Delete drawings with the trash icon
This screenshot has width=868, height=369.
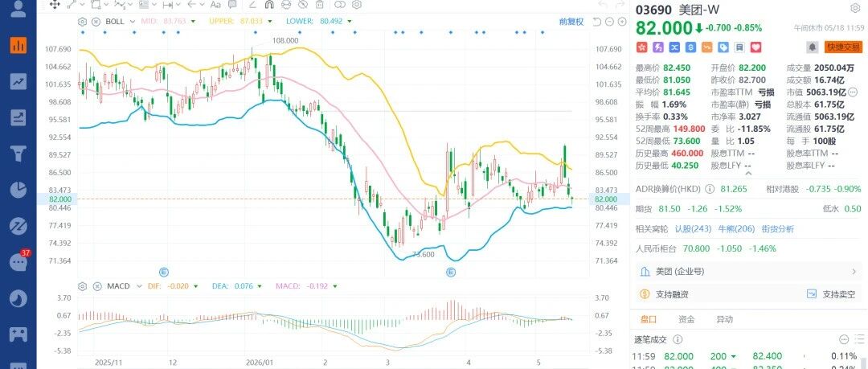tap(319, 5)
